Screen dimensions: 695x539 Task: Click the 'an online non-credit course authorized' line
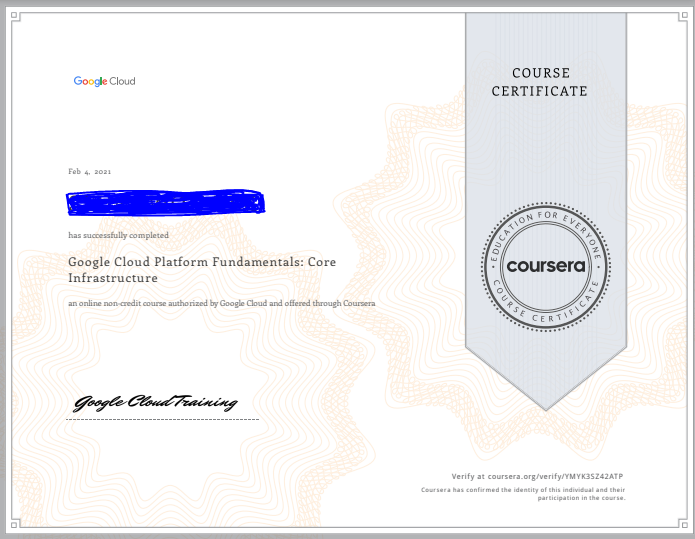(x=222, y=303)
